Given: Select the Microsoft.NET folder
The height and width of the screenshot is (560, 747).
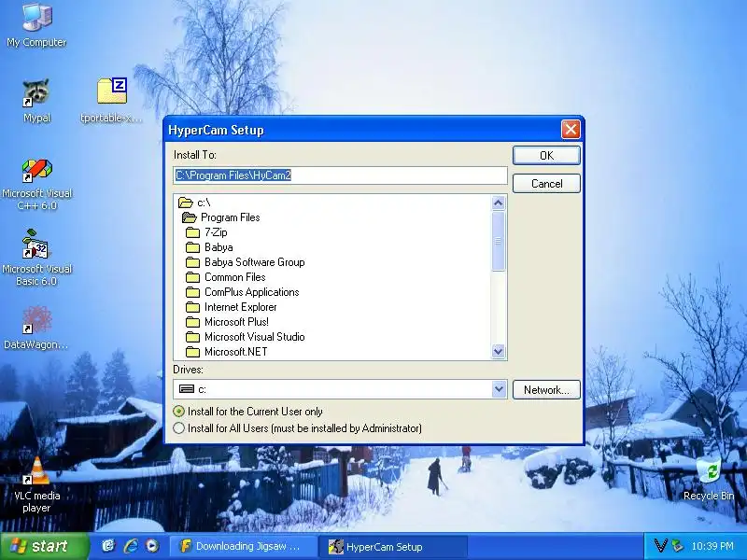Looking at the screenshot, I should coord(226,352).
